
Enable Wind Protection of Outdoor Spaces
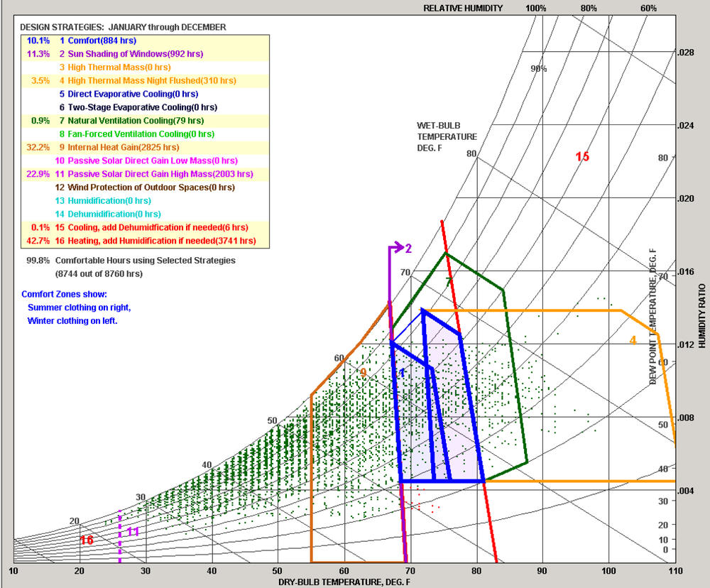coord(148,187)
